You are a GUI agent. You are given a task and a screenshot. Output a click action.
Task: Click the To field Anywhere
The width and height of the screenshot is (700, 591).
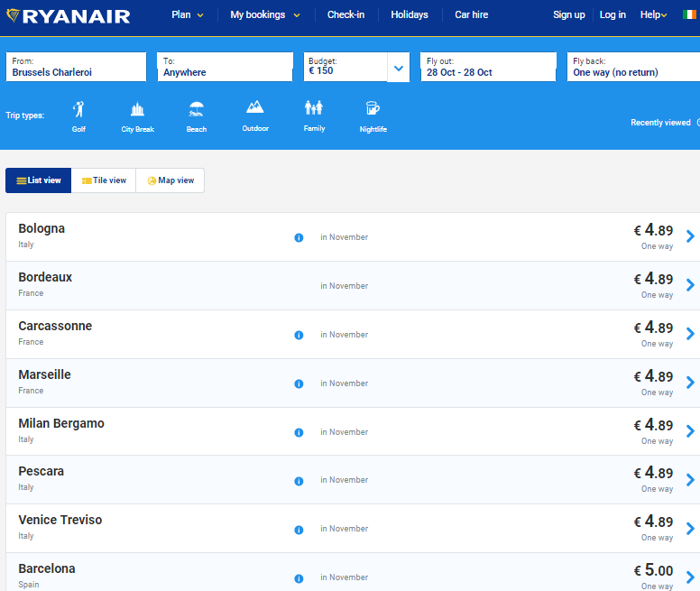point(225,67)
